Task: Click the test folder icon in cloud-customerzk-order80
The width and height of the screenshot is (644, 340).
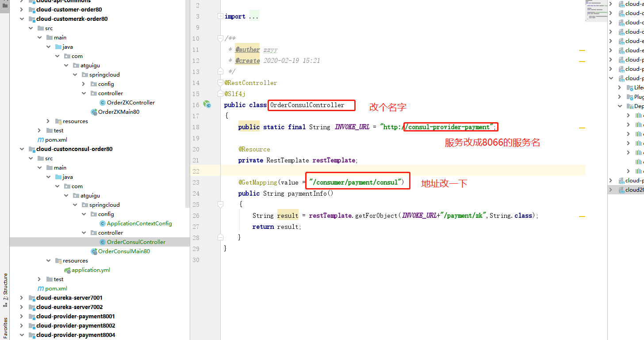Action: click(x=50, y=131)
